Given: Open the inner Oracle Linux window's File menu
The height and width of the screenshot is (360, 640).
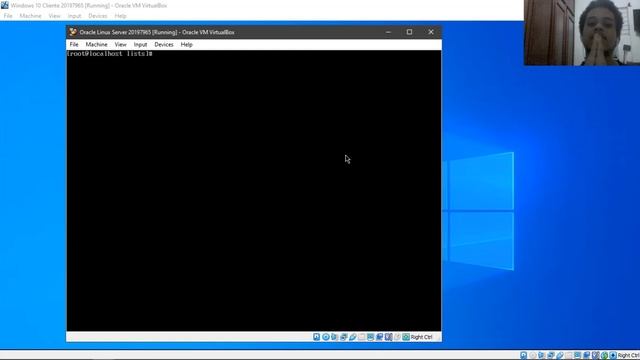Looking at the screenshot, I should pos(74,44).
